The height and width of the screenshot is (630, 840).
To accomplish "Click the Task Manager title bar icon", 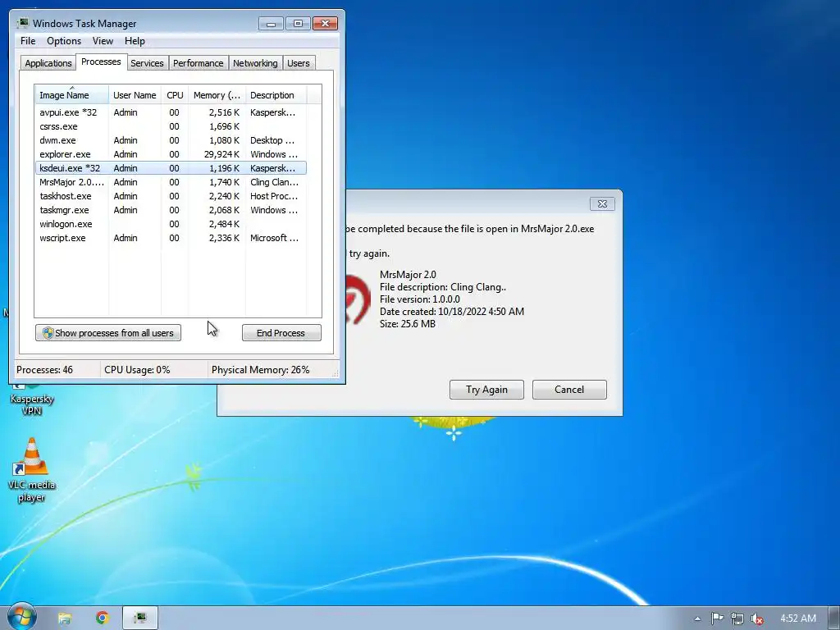I will tap(22, 23).
